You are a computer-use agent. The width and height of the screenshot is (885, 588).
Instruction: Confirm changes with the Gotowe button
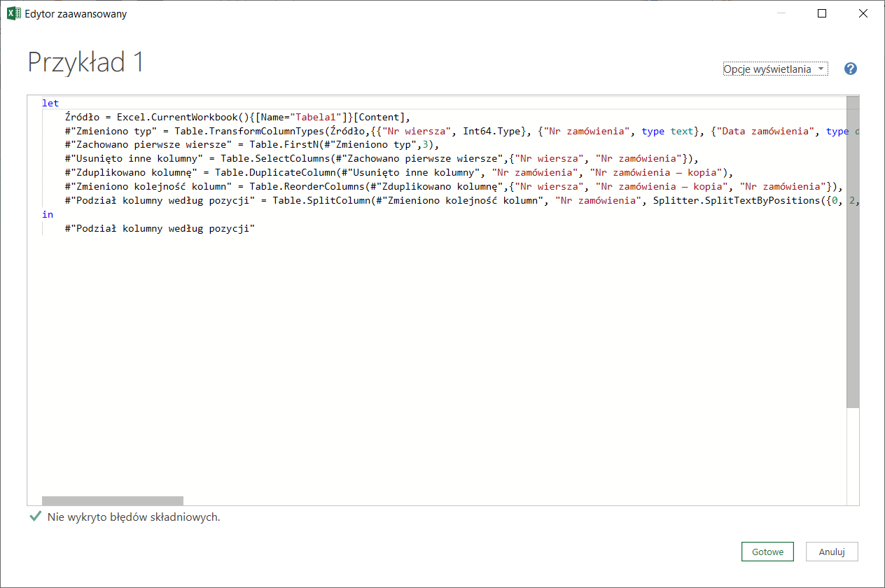pos(767,552)
